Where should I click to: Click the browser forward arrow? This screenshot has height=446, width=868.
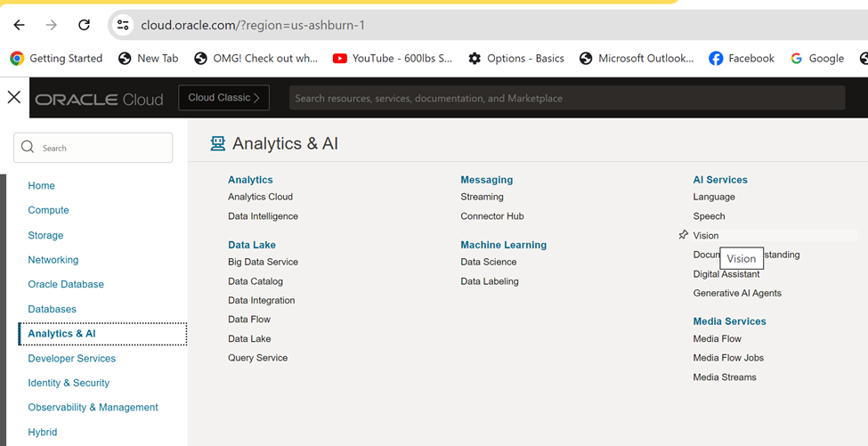(x=52, y=25)
